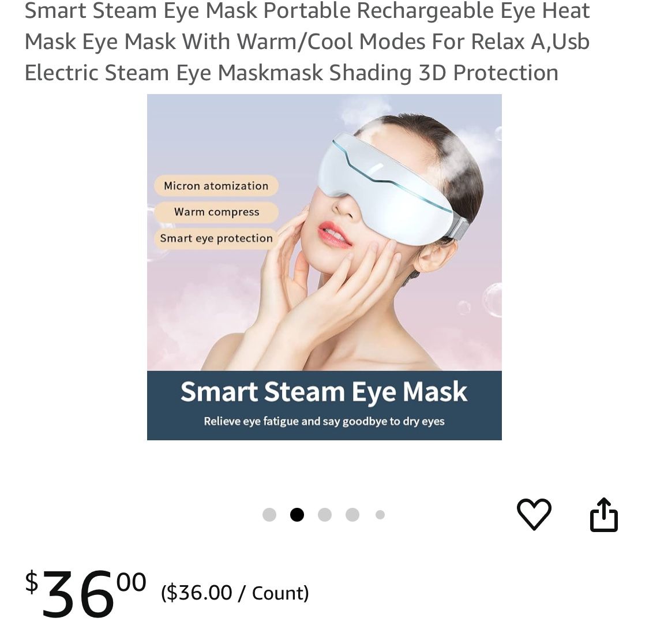Tap the $36.00 price
This screenshot has width=649, height=644.
pos(86,593)
